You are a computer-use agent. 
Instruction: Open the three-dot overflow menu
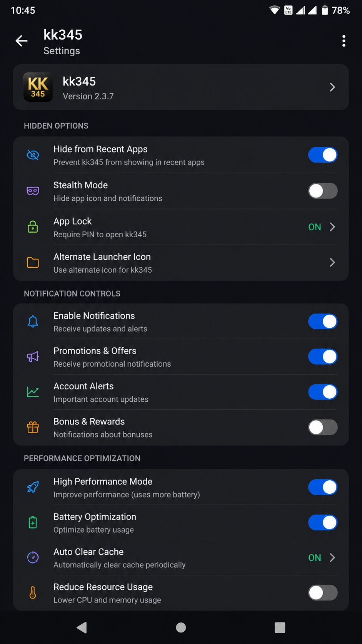coord(344,41)
